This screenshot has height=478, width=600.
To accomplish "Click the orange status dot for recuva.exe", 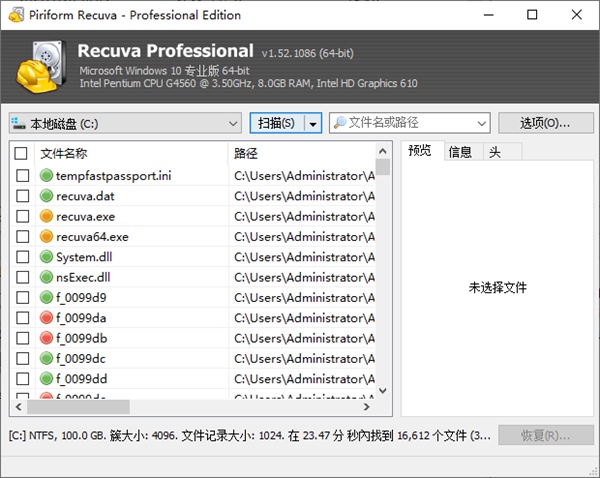I will click(x=46, y=216).
